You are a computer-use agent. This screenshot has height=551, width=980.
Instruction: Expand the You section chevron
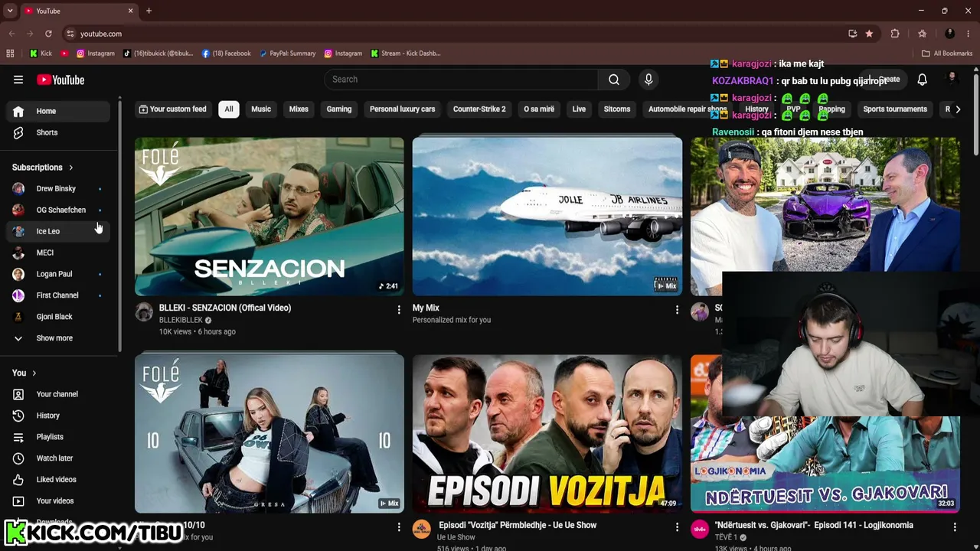34,373
